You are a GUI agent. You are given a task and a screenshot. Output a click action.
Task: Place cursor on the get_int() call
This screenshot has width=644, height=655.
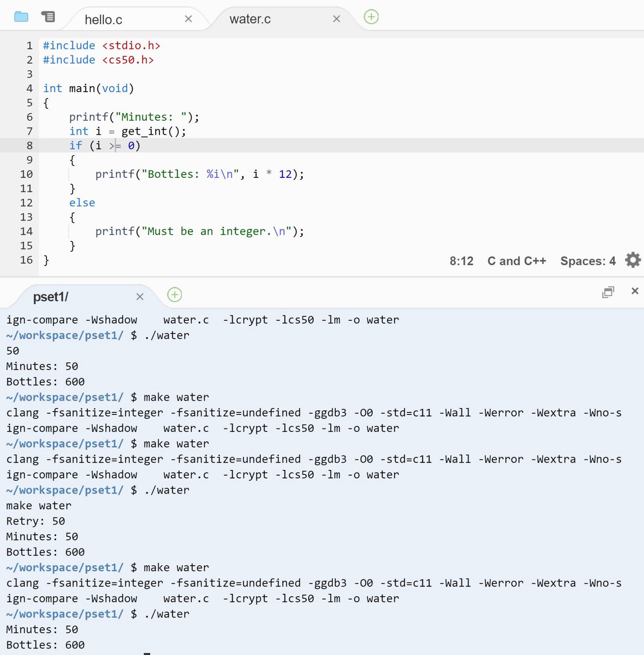153,132
